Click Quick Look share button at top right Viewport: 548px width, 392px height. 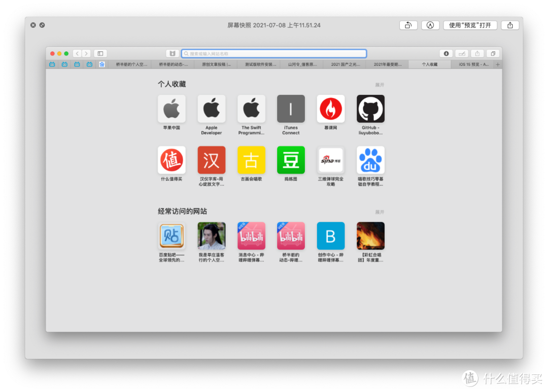point(510,25)
